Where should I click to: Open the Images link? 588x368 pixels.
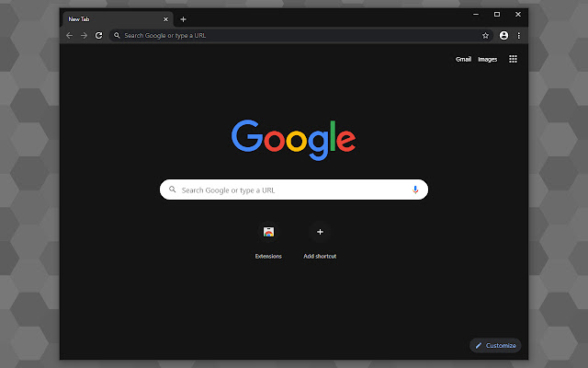click(x=488, y=59)
